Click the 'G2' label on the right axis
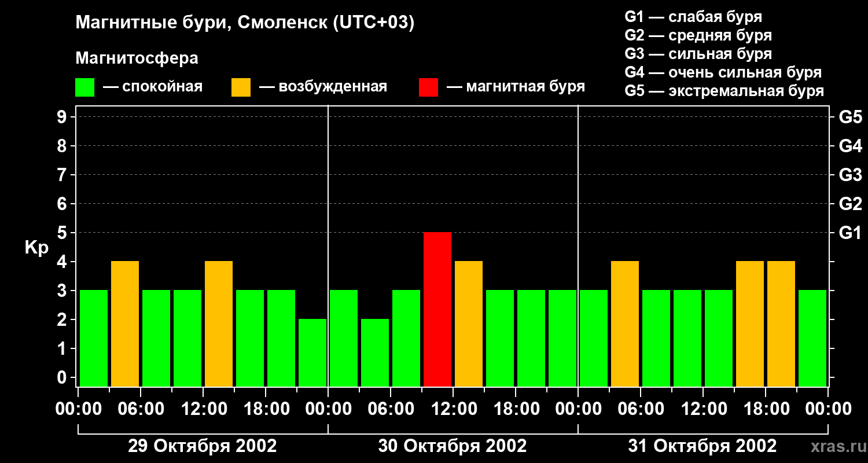The width and height of the screenshot is (868, 463). pyautogui.click(x=850, y=204)
